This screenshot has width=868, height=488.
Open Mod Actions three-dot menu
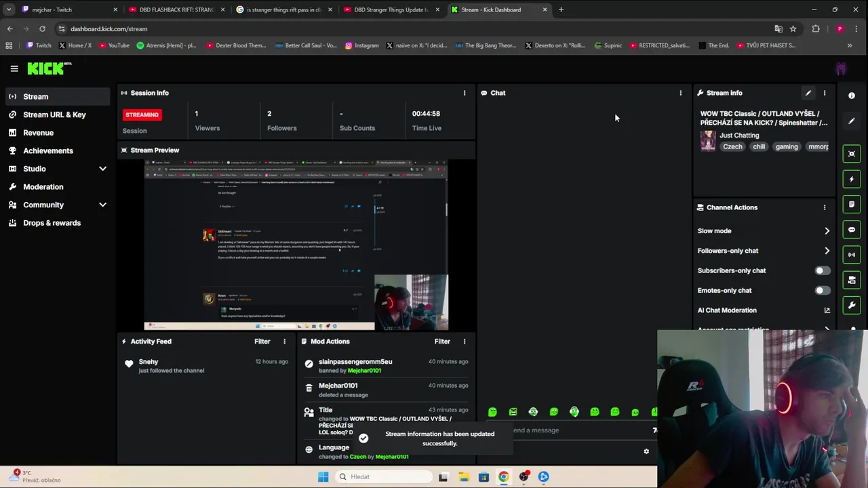click(x=465, y=342)
